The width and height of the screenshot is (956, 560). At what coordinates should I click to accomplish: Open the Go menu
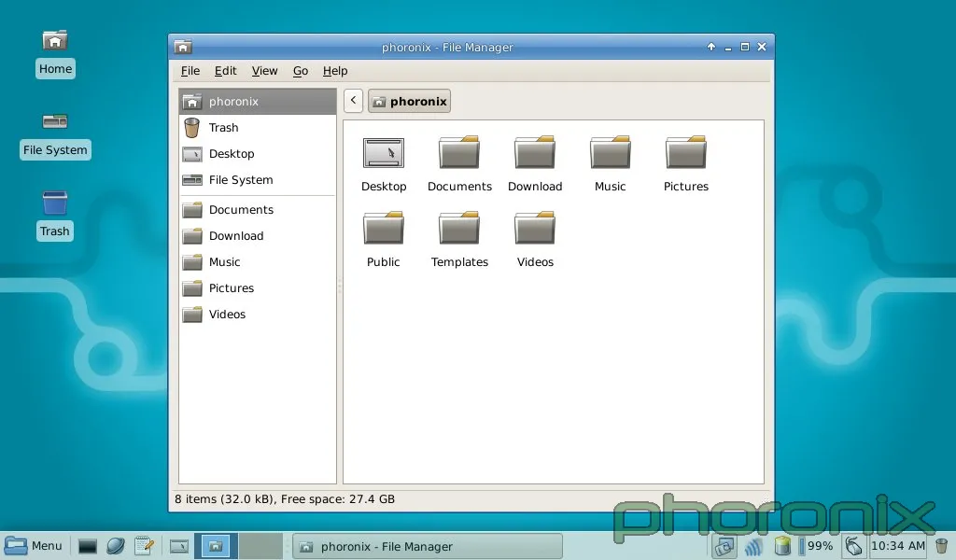[x=301, y=71]
